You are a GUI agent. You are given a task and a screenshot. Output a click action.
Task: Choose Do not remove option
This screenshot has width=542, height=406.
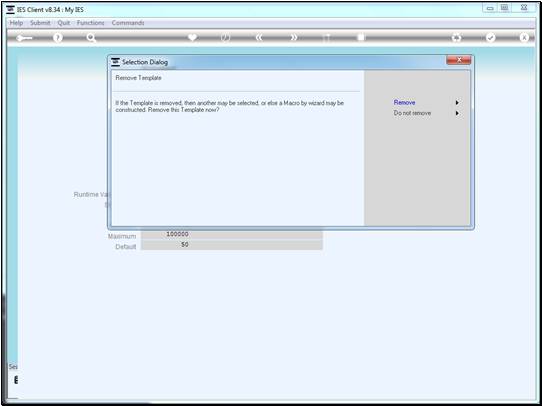click(x=412, y=113)
